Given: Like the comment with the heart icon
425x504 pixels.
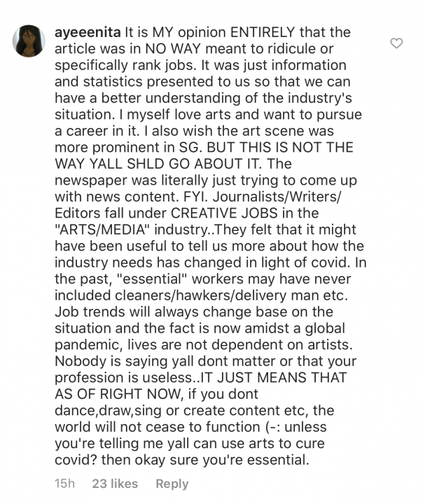Looking at the screenshot, I should [x=396, y=43].
